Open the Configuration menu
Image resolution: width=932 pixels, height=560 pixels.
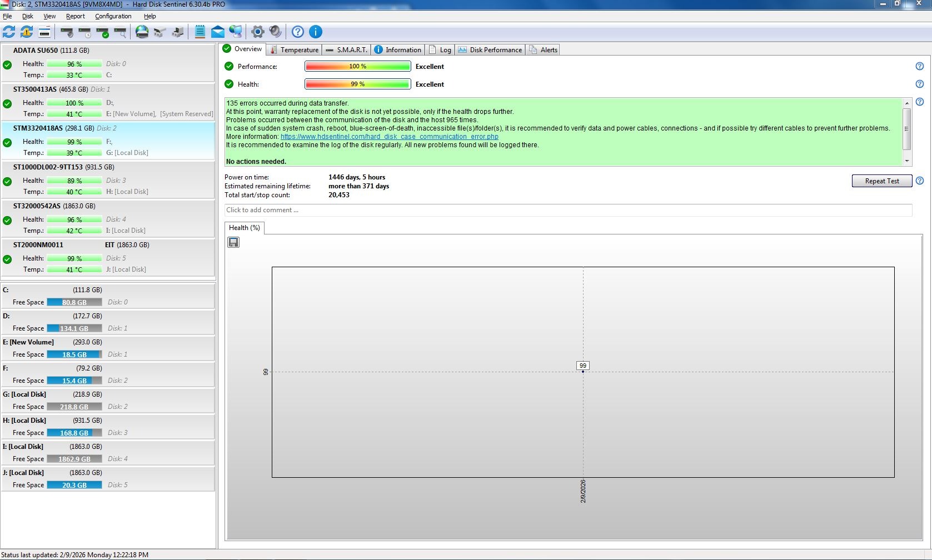click(x=113, y=16)
